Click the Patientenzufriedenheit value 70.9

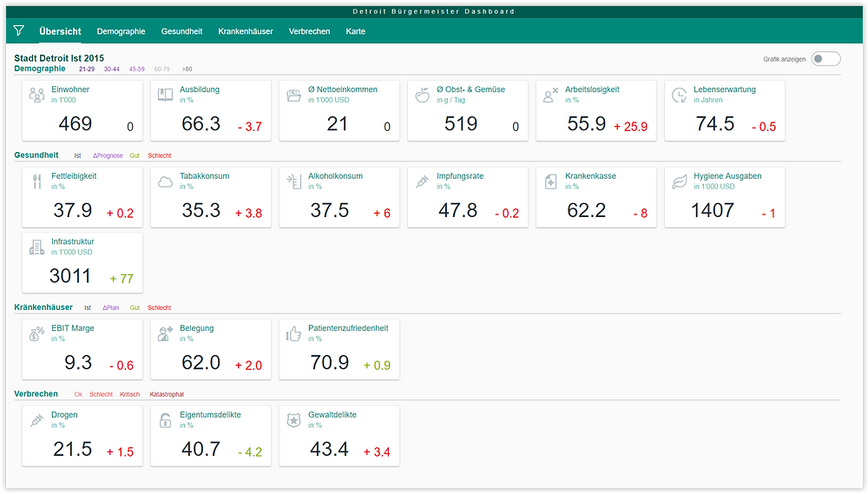tap(329, 362)
